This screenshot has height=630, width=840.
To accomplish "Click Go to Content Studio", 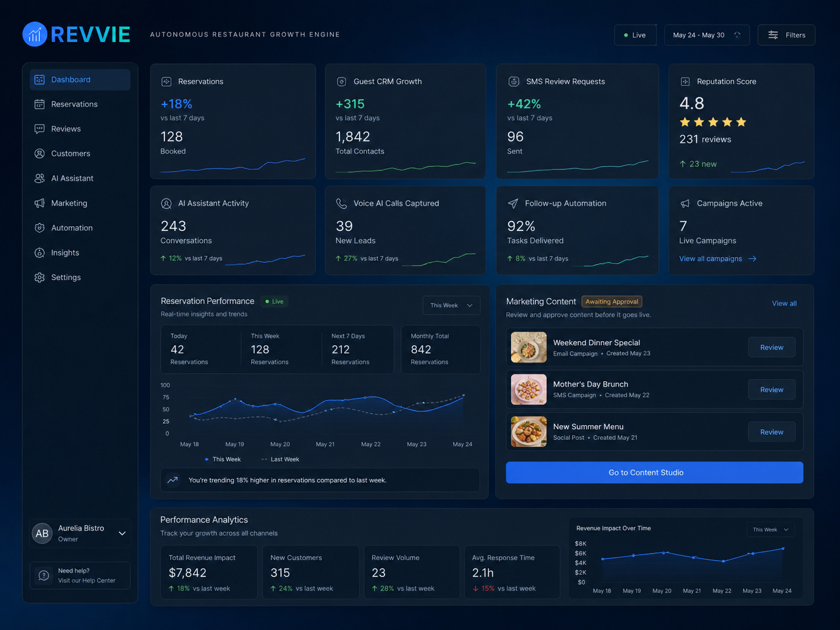I will tap(654, 472).
